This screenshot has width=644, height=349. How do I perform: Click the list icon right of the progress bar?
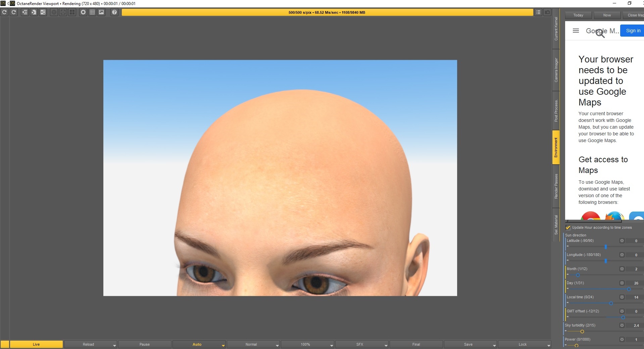click(538, 12)
